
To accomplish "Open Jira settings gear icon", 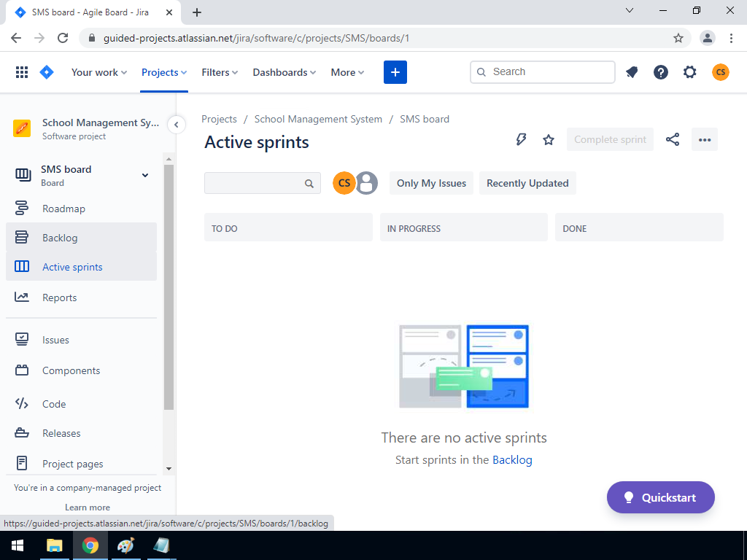I will [690, 72].
